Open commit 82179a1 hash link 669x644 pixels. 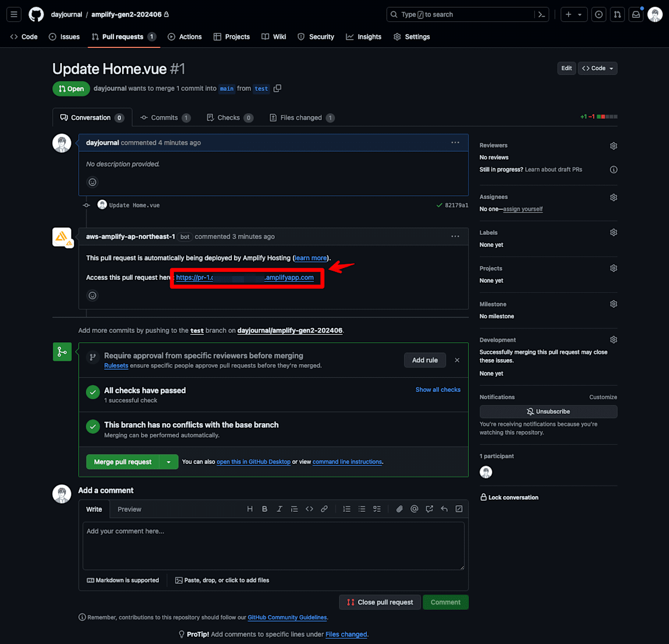[x=457, y=205]
